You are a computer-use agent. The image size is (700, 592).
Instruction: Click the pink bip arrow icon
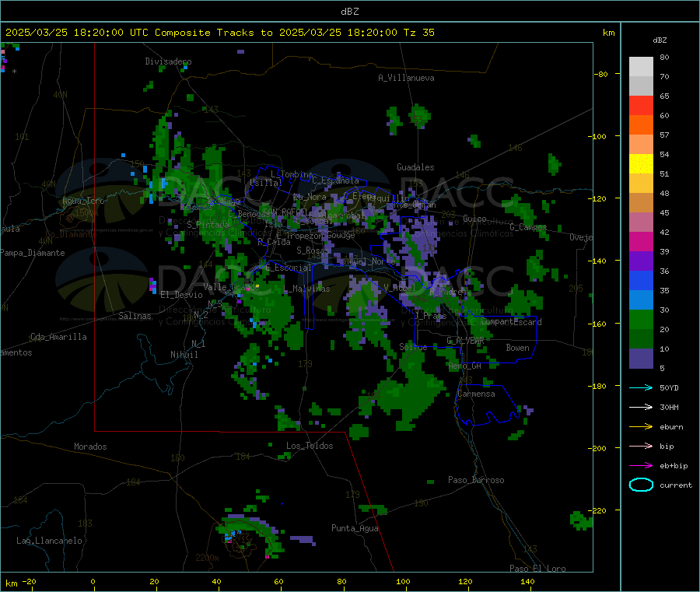641,446
